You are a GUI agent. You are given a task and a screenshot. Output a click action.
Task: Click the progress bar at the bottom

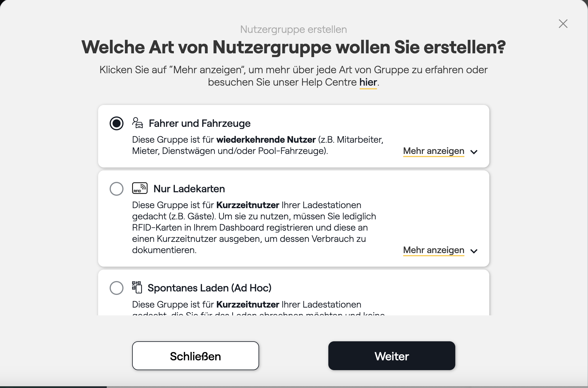294,387
